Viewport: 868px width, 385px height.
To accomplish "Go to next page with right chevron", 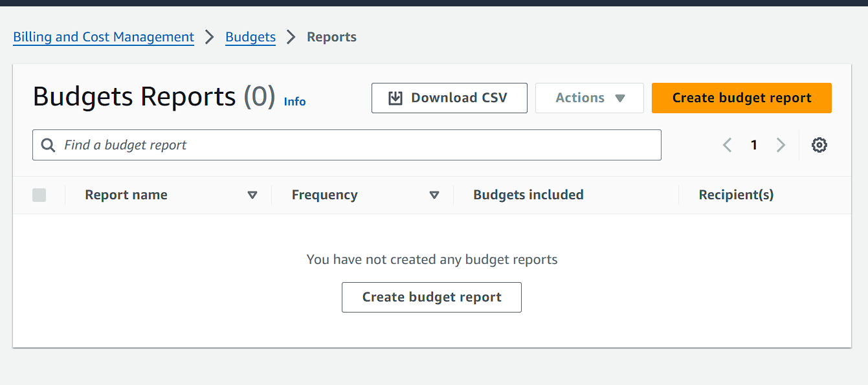I will pos(781,145).
